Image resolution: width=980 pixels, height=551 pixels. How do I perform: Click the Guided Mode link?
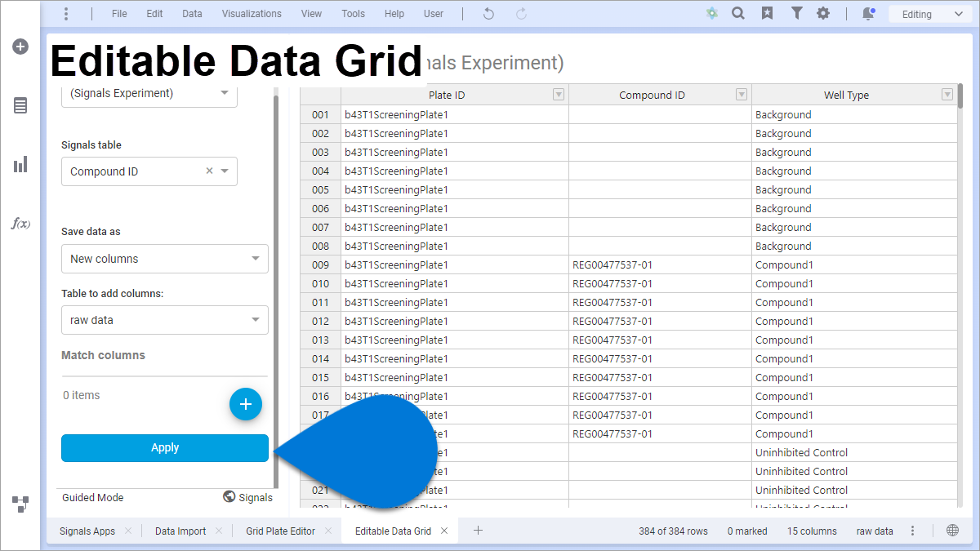tap(93, 497)
